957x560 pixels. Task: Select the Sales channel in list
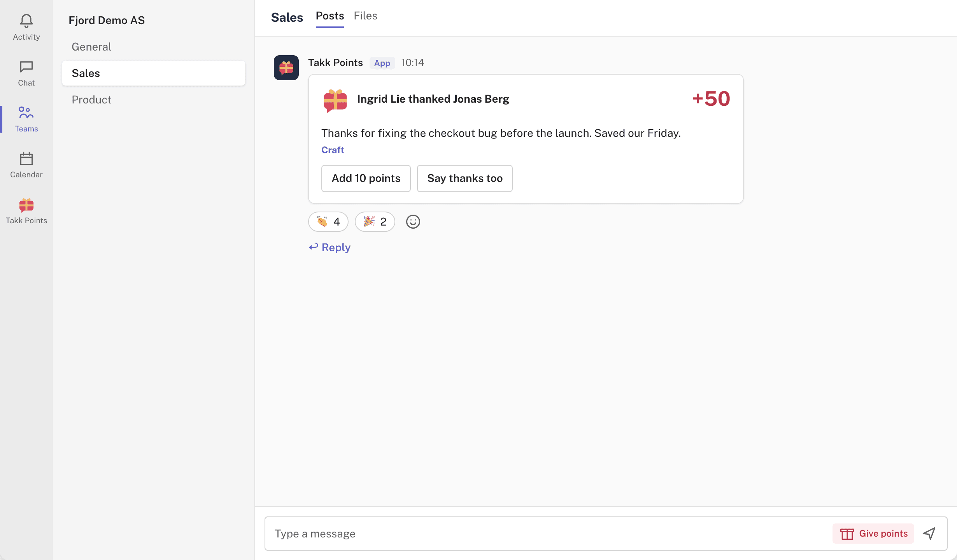coord(154,73)
